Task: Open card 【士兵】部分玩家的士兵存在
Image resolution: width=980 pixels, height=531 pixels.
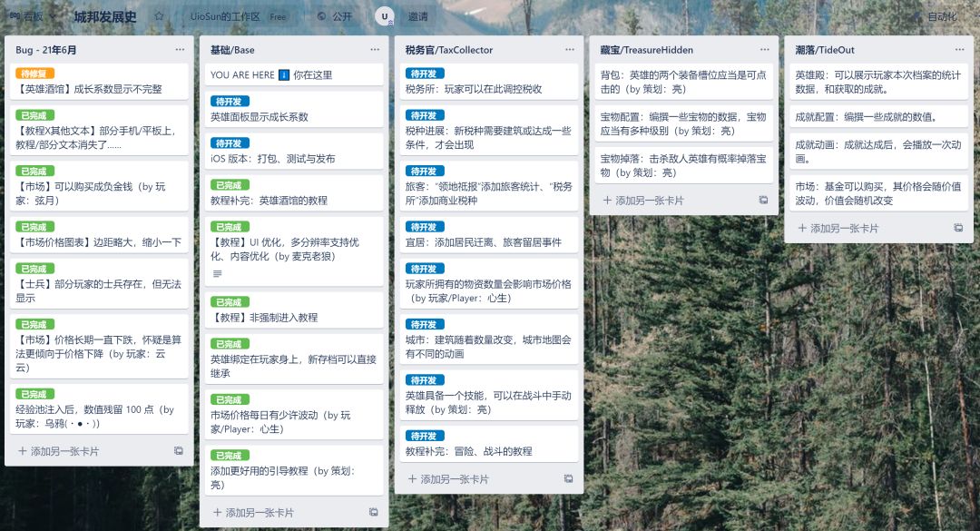Action: coord(99,283)
